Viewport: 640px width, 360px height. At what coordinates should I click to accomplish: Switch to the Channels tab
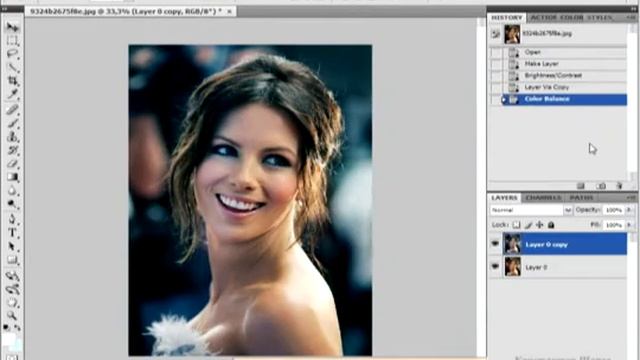543,198
